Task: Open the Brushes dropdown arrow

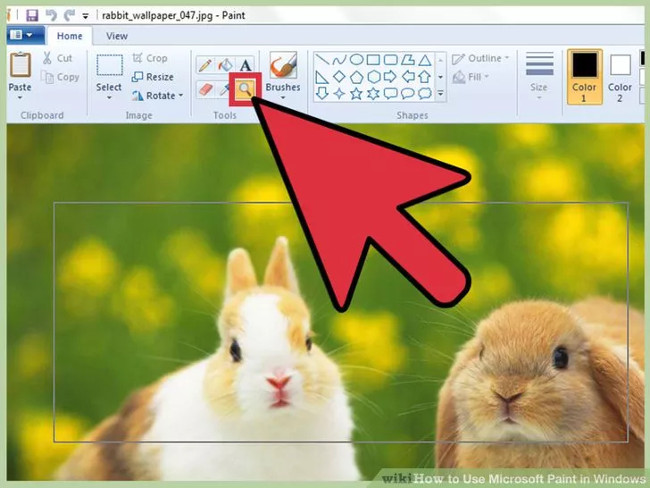Action: click(283, 98)
